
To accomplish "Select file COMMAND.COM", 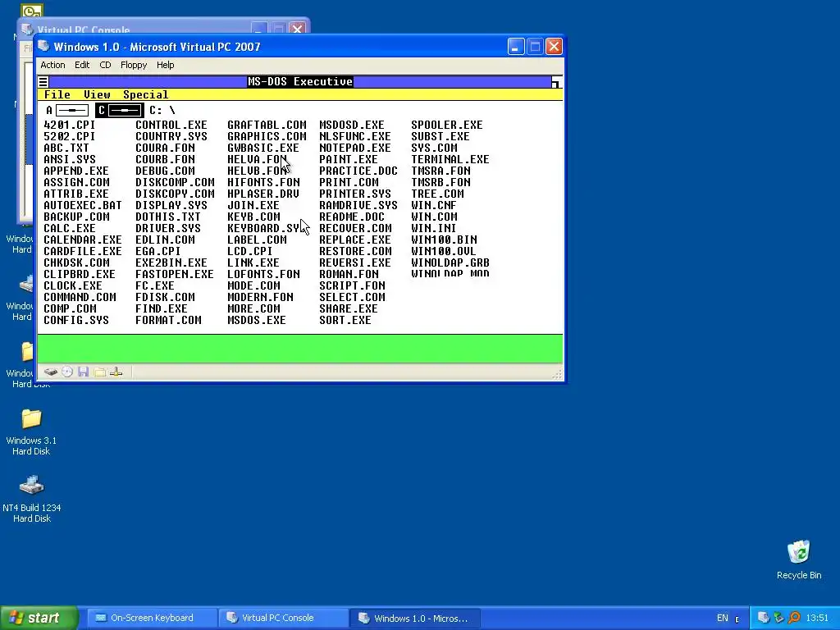I will (x=80, y=297).
